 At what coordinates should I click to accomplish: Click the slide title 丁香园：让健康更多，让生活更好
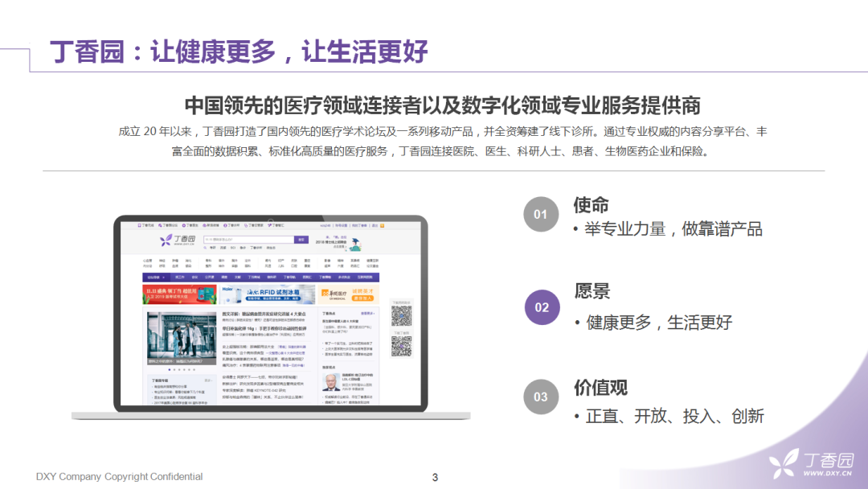click(x=239, y=51)
